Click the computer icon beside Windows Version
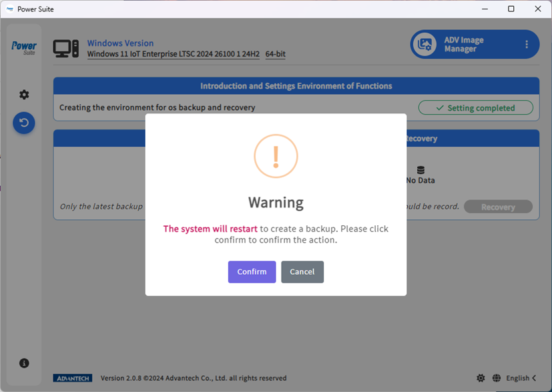This screenshot has width=552, height=392. coord(66,49)
